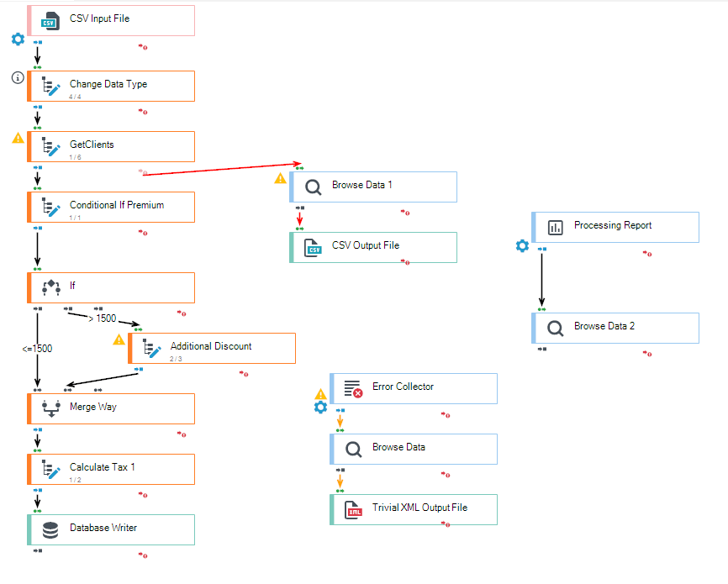The image size is (728, 584).
Task: Select the "Browse Data 1" label
Action: (362, 185)
